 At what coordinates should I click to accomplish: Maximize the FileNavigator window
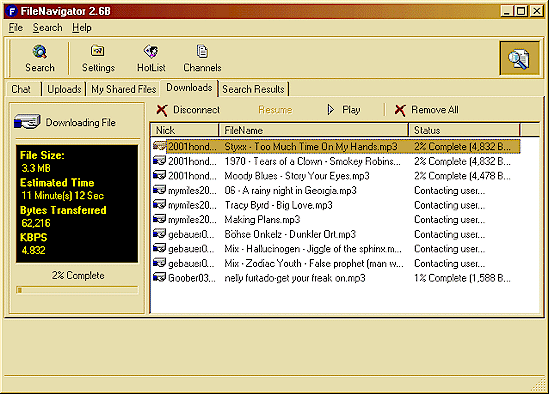point(521,11)
